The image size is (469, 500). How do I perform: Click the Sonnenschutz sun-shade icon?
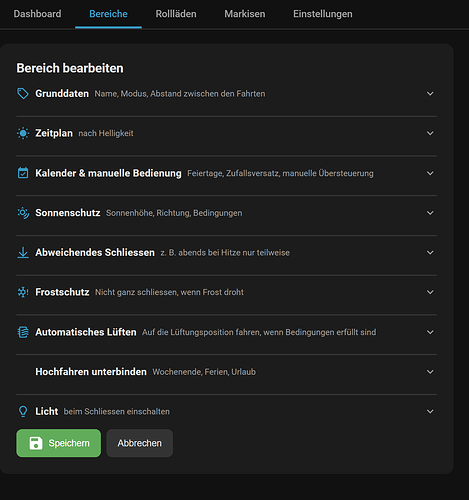[x=23, y=213]
